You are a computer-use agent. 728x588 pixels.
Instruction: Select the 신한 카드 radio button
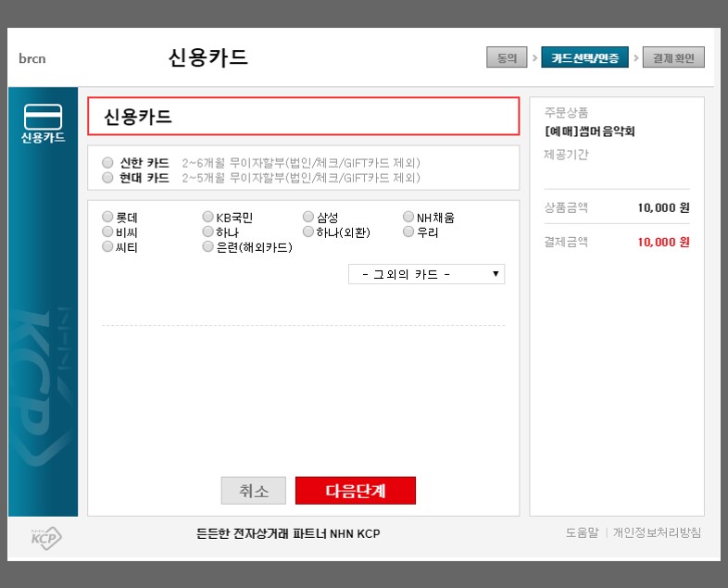[108, 163]
